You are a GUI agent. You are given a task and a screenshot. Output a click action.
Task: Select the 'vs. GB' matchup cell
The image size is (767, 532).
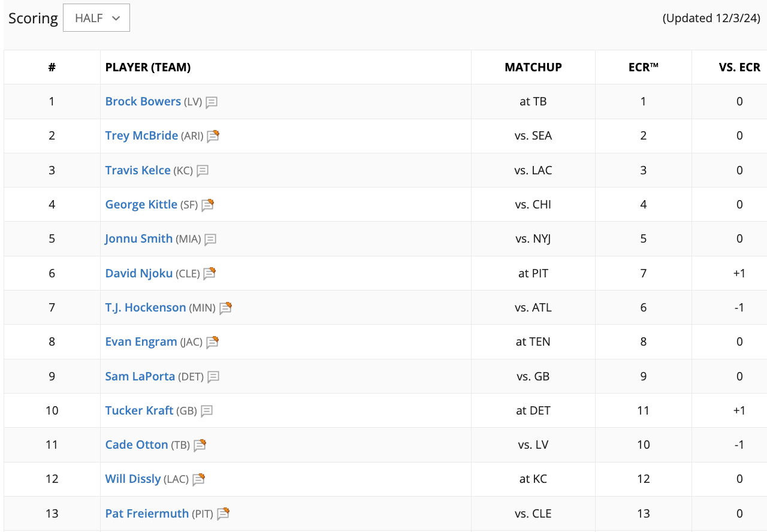tap(533, 376)
